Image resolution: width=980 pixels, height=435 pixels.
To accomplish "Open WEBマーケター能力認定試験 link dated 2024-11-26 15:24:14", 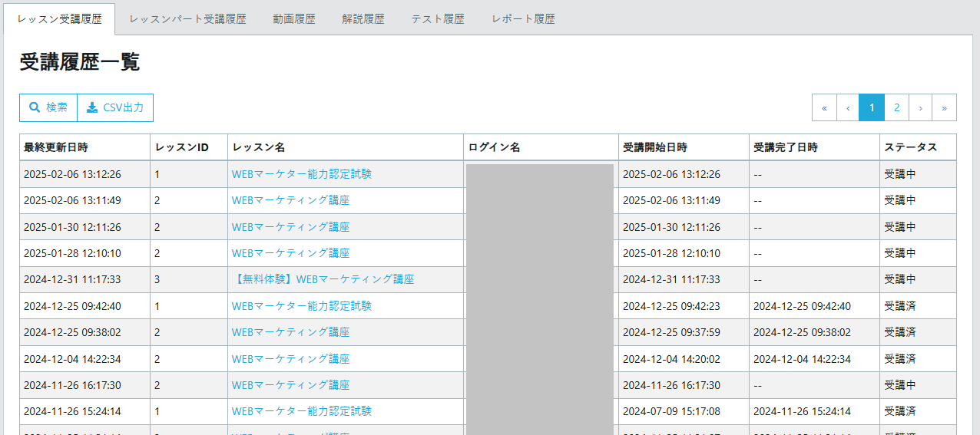I will 302,411.
